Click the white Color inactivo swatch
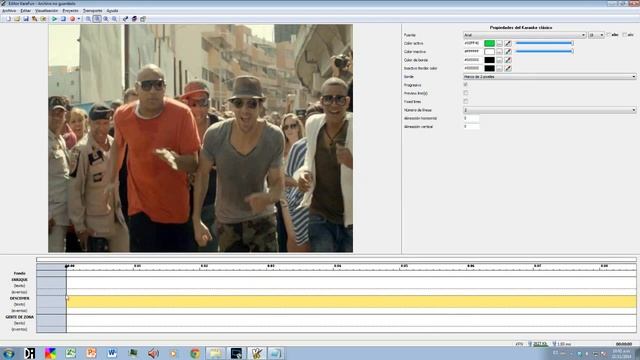The height and width of the screenshot is (360, 640). pos(489,51)
